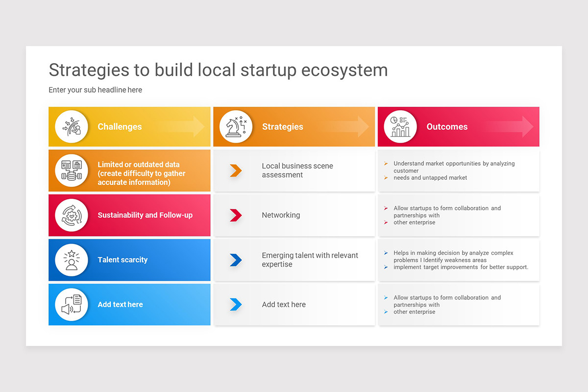The height and width of the screenshot is (392, 588).
Task: Click the Challenges heading text
Action: pos(120,127)
